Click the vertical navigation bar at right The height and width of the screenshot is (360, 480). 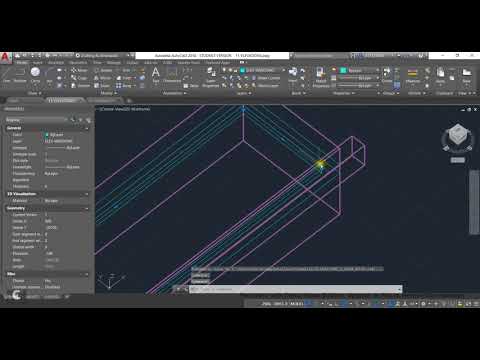coord(474,202)
